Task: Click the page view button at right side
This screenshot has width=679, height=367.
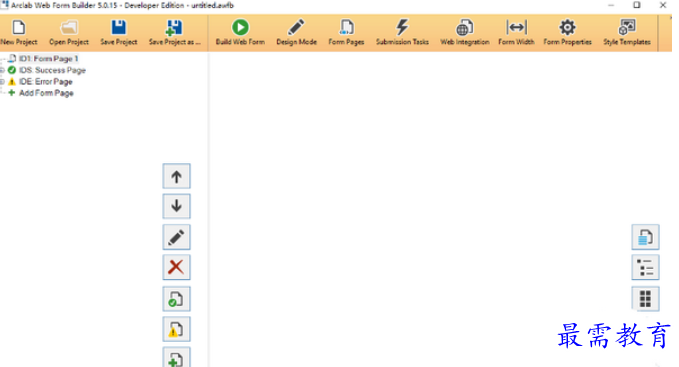Action: pyautogui.click(x=645, y=237)
